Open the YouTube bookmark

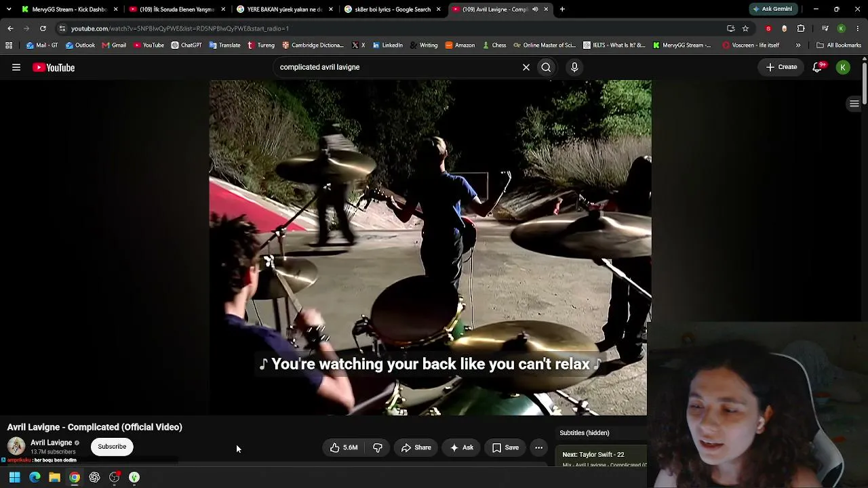149,45
